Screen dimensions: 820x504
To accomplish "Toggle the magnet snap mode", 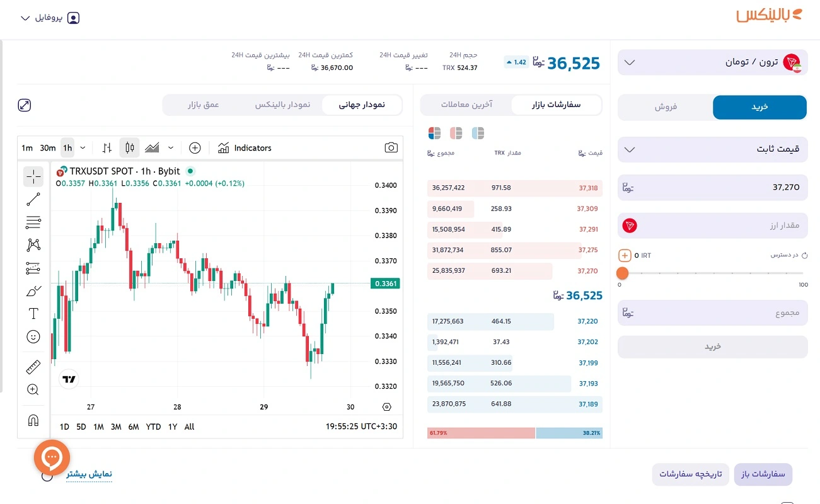I will coord(33,420).
